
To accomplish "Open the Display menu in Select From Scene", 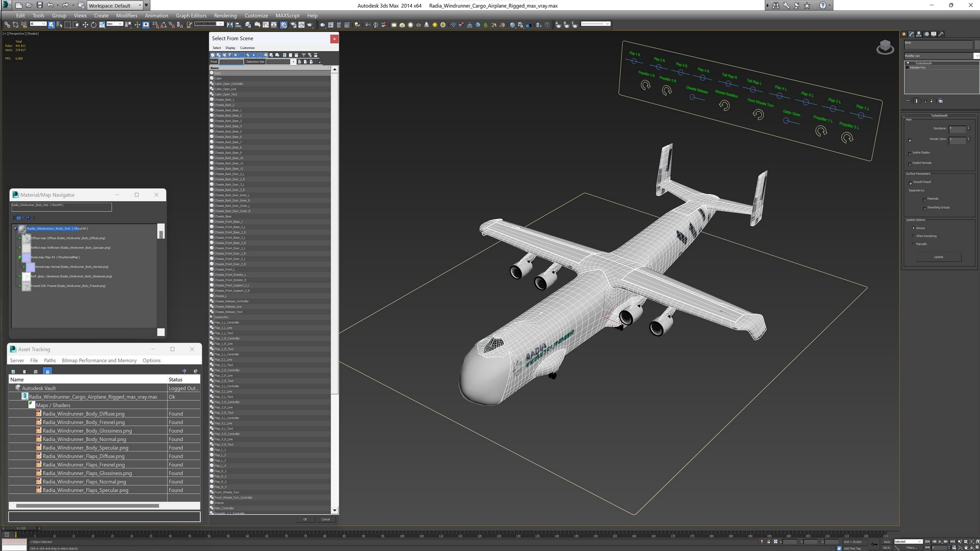I will 231,48.
